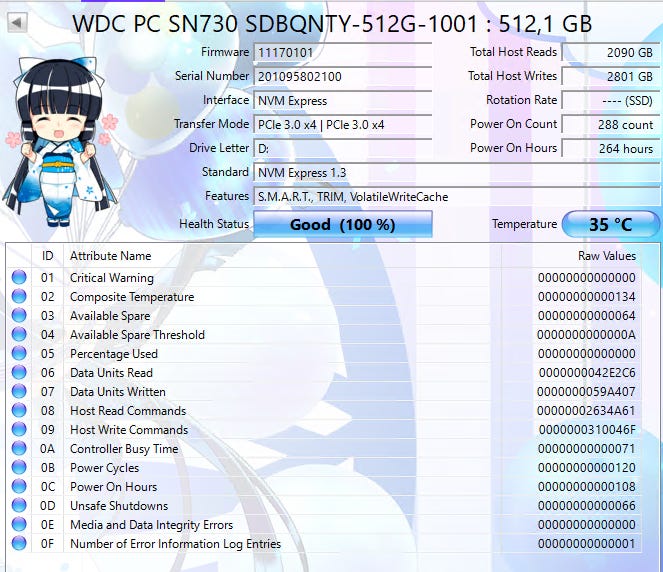This screenshot has height=572, width=663.
Task: Click the Raw Values column header
Action: pyautogui.click(x=607, y=256)
